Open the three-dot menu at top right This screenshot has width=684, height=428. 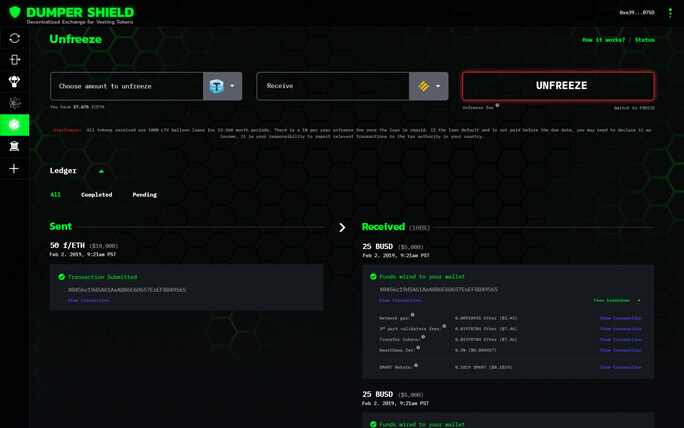point(670,13)
